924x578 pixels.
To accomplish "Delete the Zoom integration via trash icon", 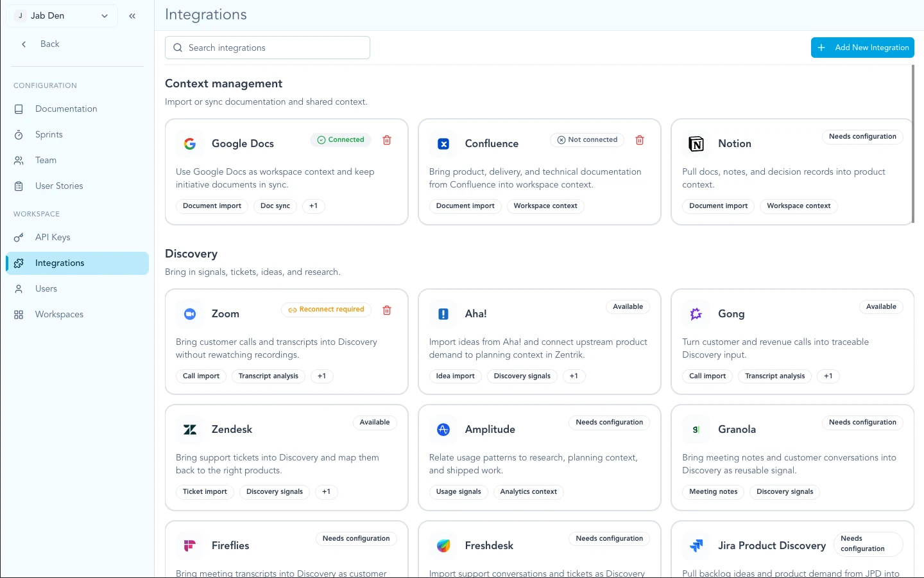I will (x=387, y=310).
